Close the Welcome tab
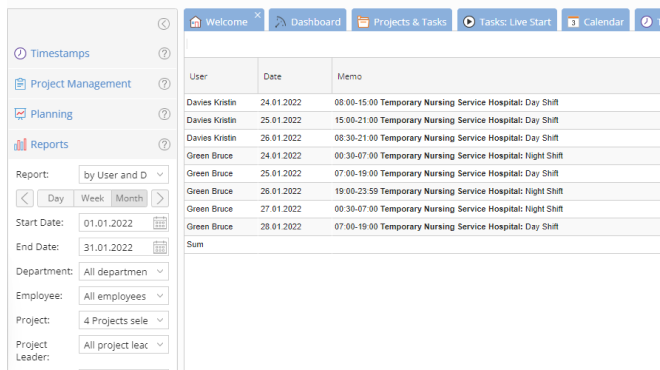This screenshot has width=660, height=370. tap(258, 15)
